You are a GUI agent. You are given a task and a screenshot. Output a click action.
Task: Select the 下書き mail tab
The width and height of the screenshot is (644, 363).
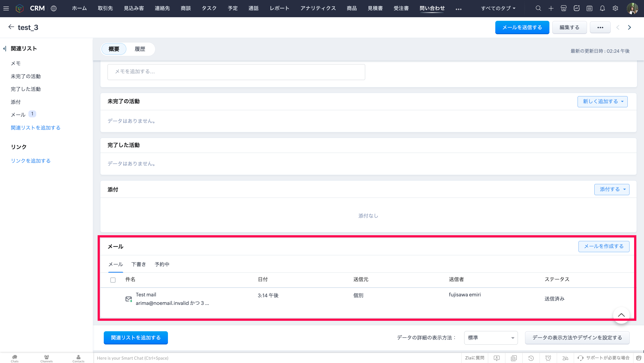point(138,264)
